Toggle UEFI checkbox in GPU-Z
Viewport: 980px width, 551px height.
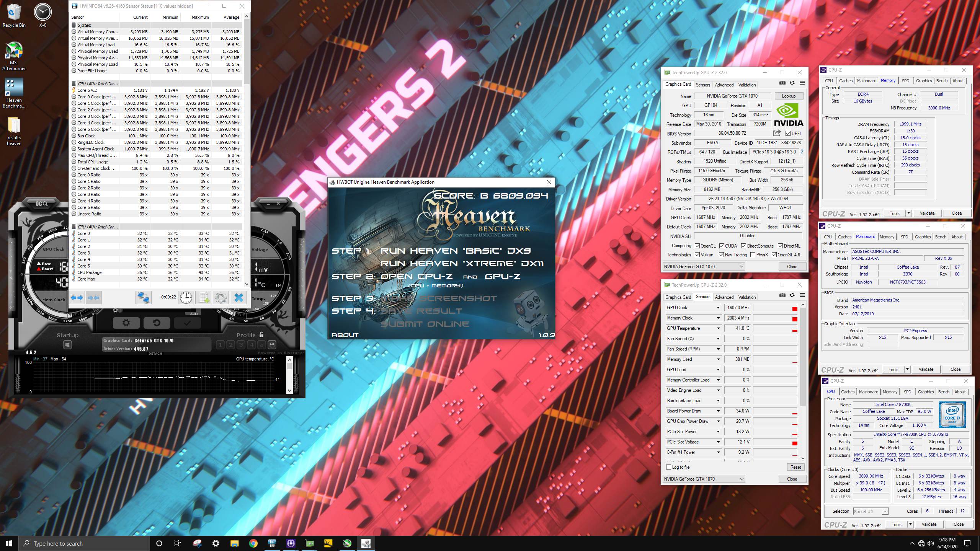pyautogui.click(x=788, y=134)
